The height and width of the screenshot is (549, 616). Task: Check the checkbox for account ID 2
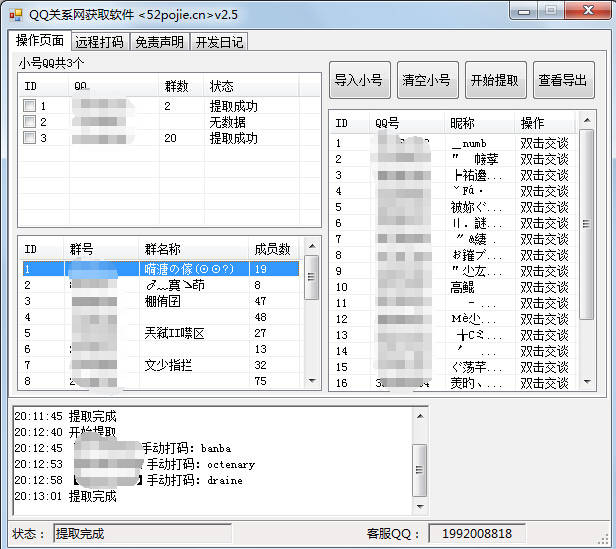[29, 121]
